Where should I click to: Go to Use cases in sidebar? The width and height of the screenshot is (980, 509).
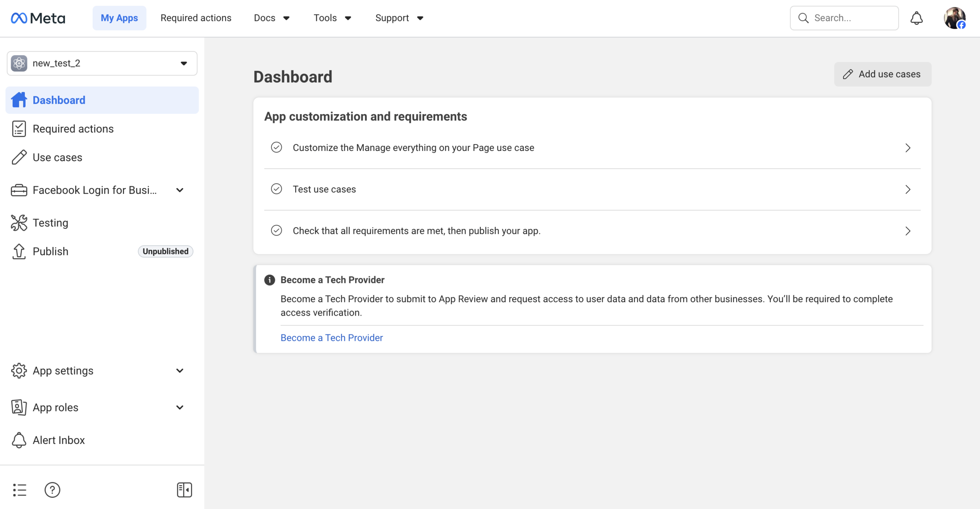[x=102, y=157]
